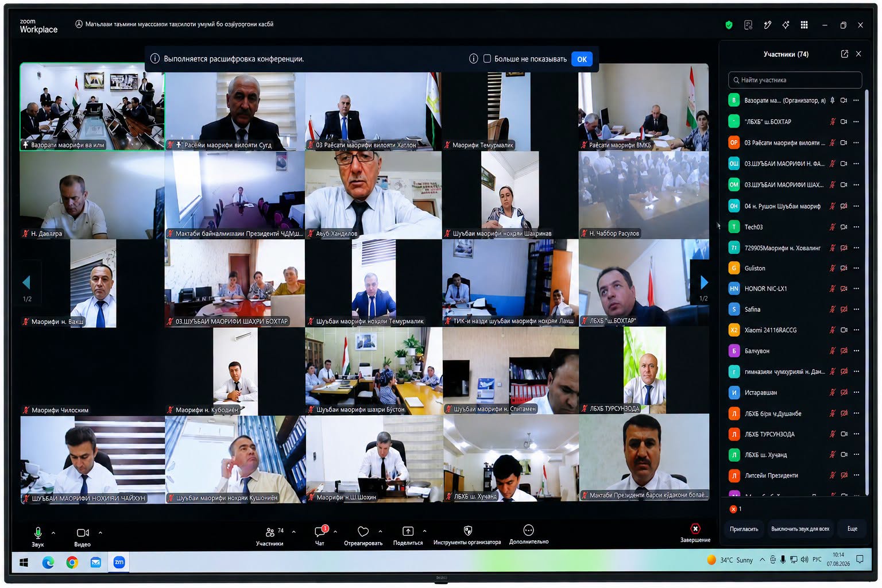Expand the arrow next to Чат

[x=335, y=532]
